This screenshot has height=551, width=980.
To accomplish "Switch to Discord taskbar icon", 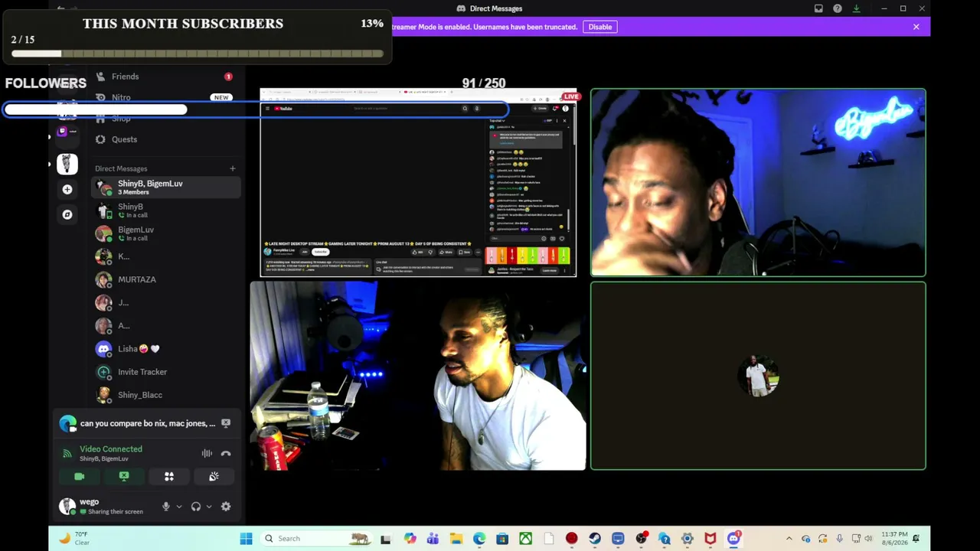I will click(733, 539).
